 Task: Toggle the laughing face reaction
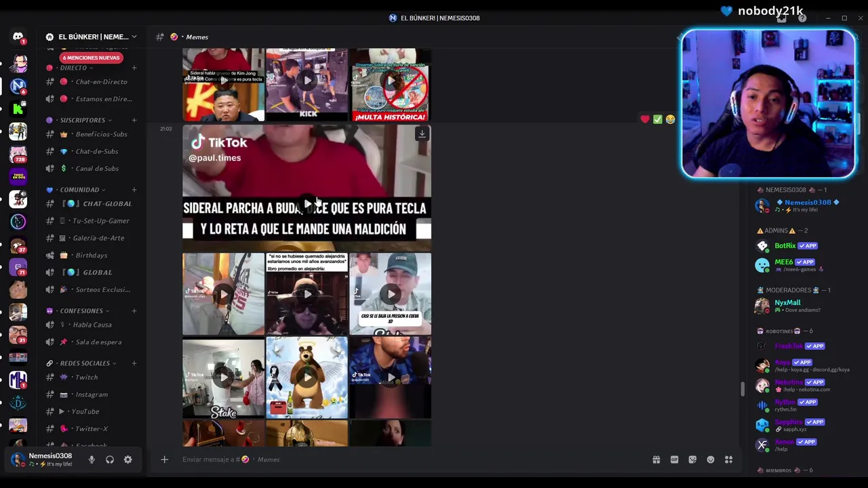(x=671, y=119)
